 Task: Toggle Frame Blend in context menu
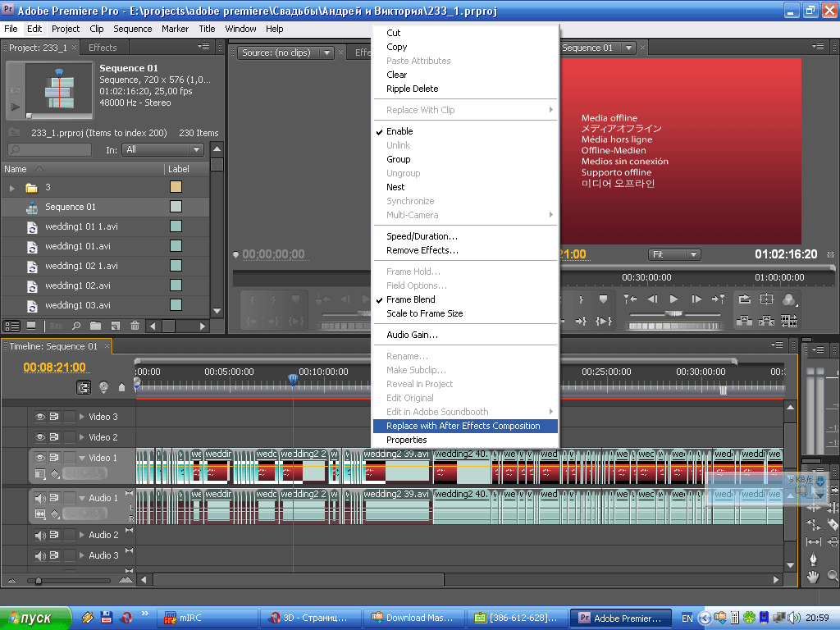(410, 299)
